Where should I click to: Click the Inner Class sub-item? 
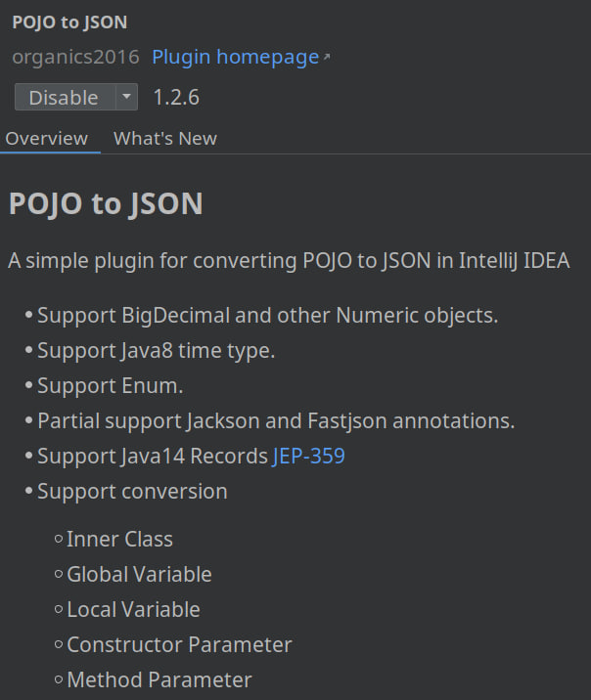coord(119,539)
